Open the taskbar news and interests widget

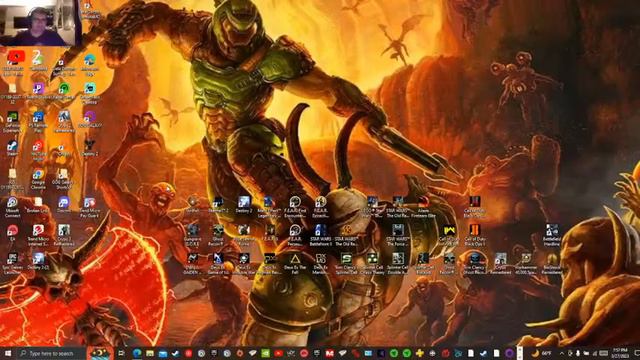100,353
